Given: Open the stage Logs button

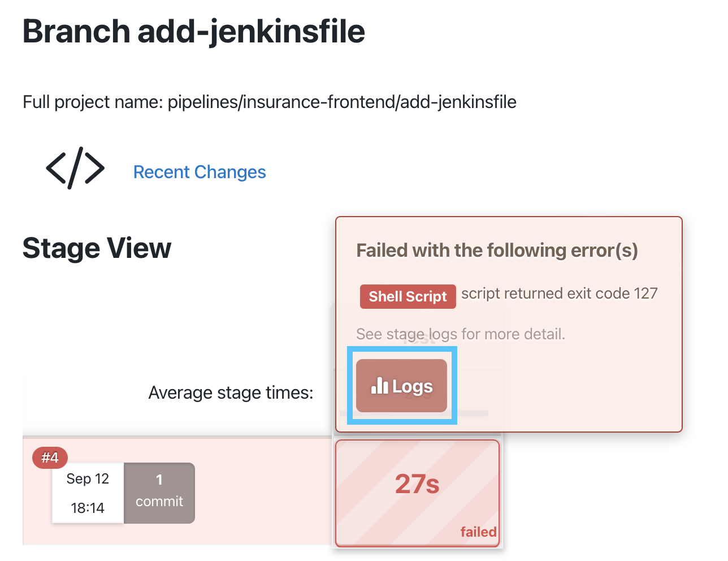Looking at the screenshot, I should tap(401, 386).
